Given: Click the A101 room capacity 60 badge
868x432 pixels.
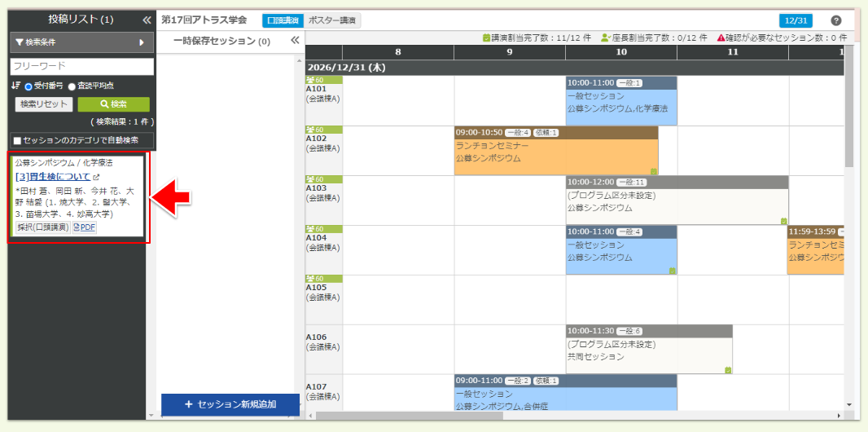Looking at the screenshot, I should tap(314, 80).
